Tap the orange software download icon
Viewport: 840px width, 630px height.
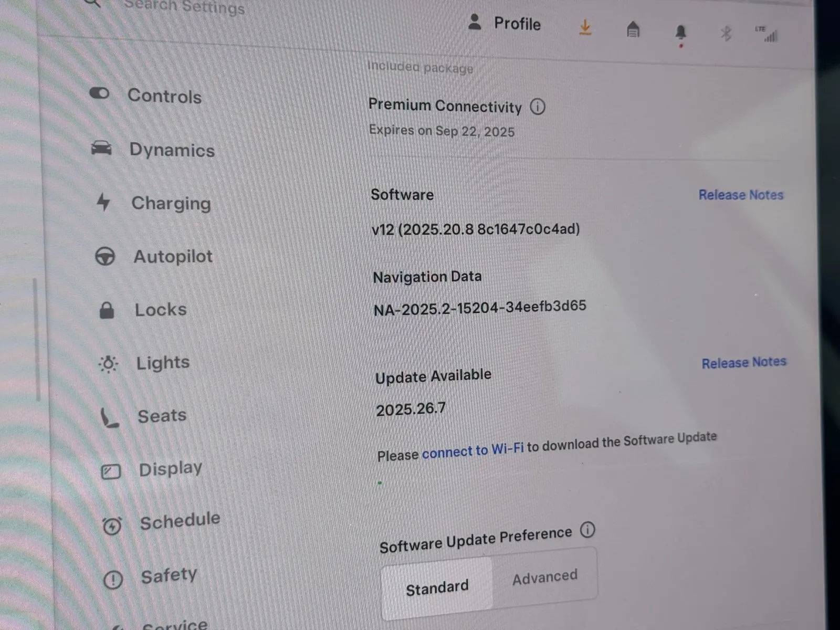(x=585, y=27)
